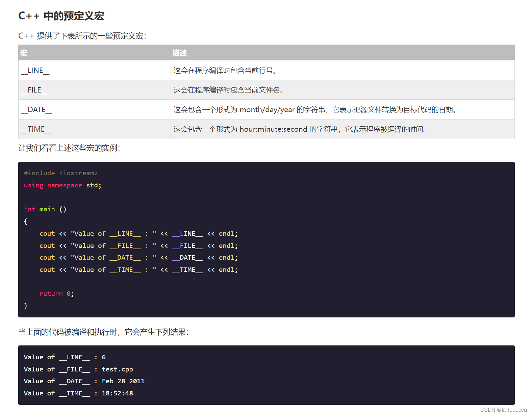Click the sentence '让我们看看上述这些宏的实例'
Viewport: 532px width, 415px height.
click(x=69, y=148)
